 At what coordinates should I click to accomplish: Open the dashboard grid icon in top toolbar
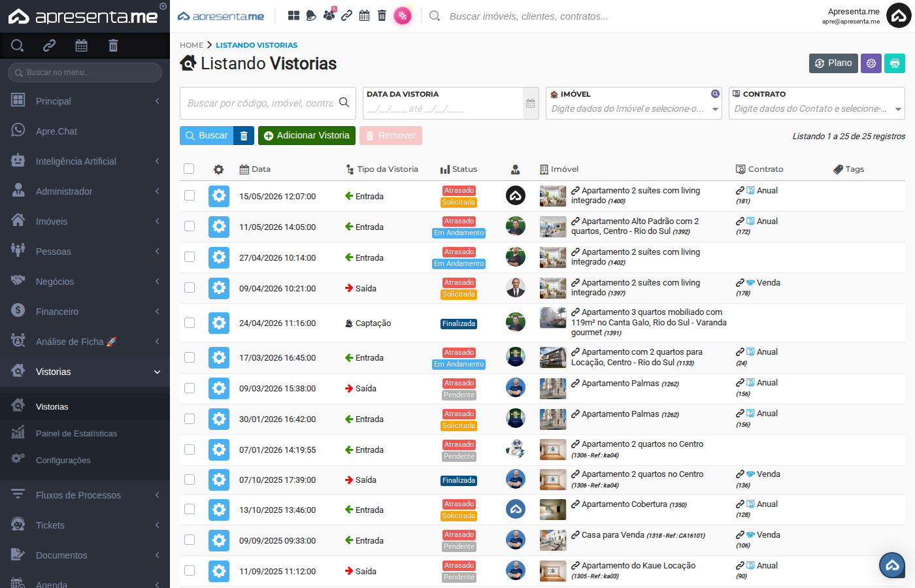(293, 16)
